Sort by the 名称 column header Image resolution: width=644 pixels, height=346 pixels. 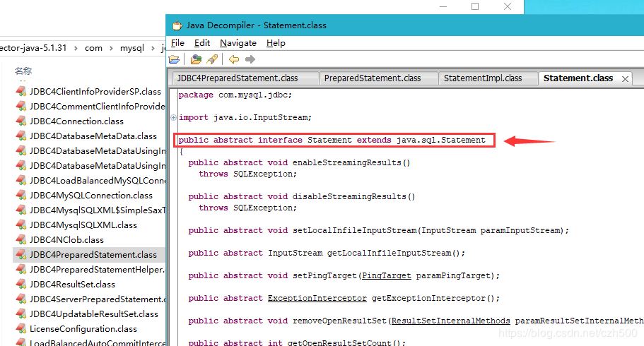23,71
